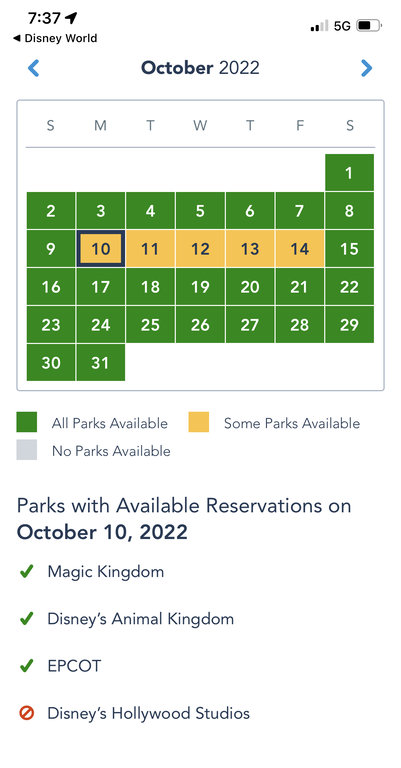Tap the yellow Some Parks Available swatch
Viewport: 401px width, 768px height.
[x=199, y=422]
